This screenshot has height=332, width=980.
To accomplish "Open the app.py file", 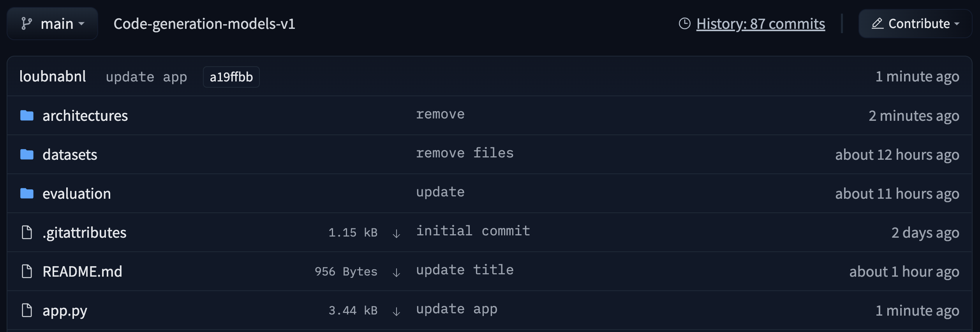I will tap(65, 311).
